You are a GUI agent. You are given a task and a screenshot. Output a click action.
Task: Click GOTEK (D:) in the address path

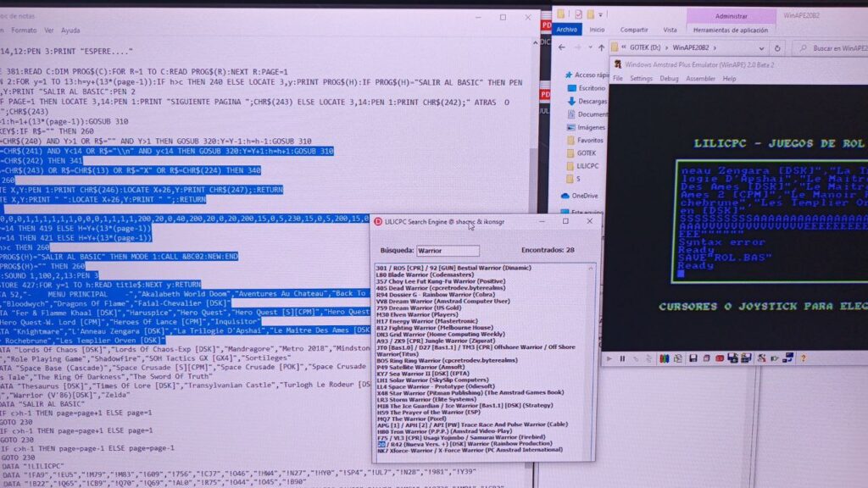645,48
